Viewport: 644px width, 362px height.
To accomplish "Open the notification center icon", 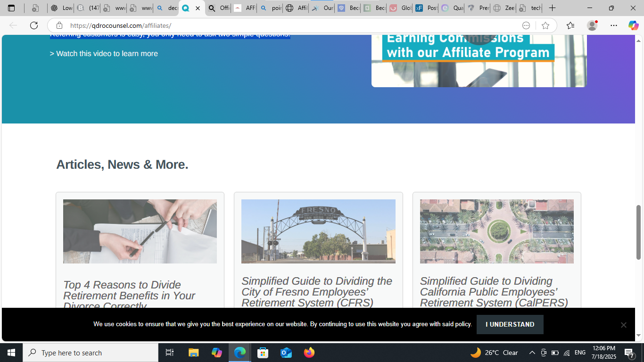I will point(628,353).
